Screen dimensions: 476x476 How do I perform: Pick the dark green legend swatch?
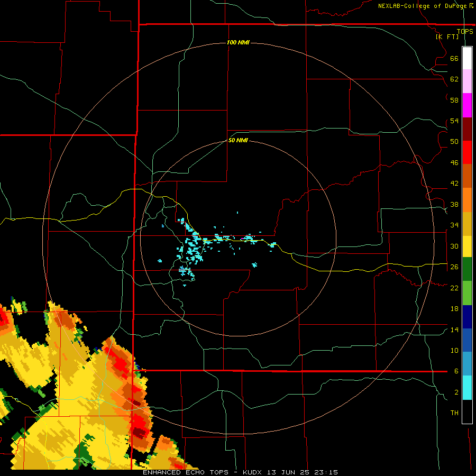(x=467, y=269)
